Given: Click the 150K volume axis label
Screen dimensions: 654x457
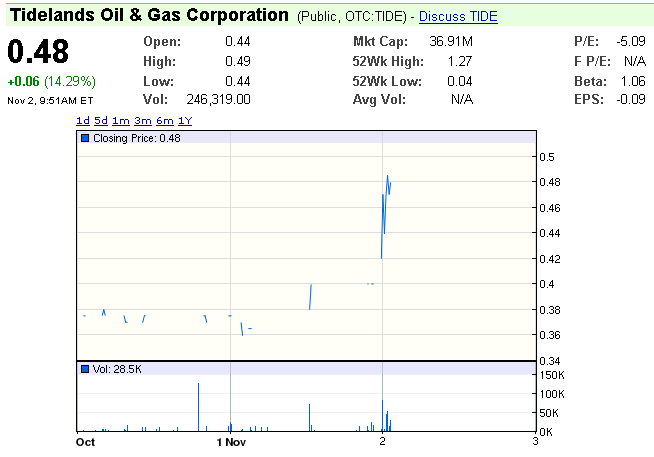Looking at the screenshot, I should pyautogui.click(x=552, y=375).
